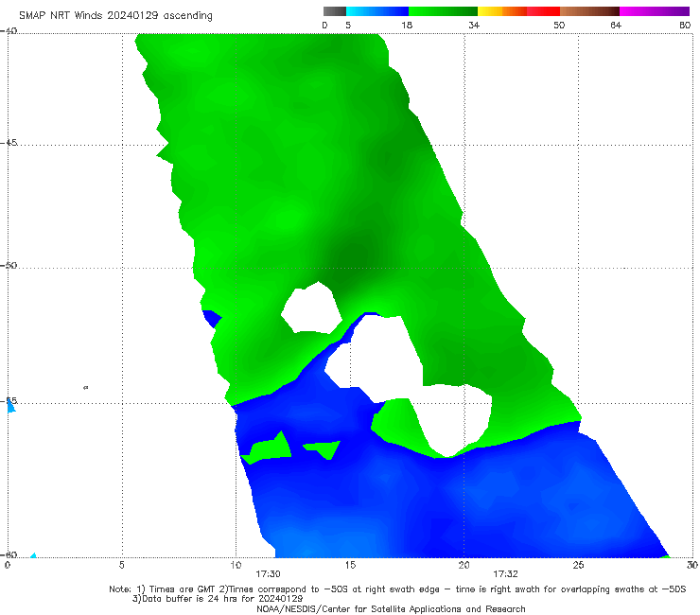700x615 pixels.
Task: Click the longitude label '25' on the bottom axis
Action: [578, 565]
